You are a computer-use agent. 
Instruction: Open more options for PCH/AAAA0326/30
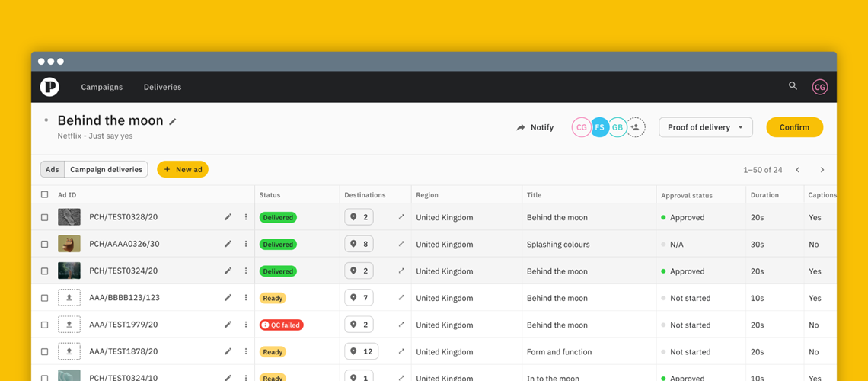[246, 244]
